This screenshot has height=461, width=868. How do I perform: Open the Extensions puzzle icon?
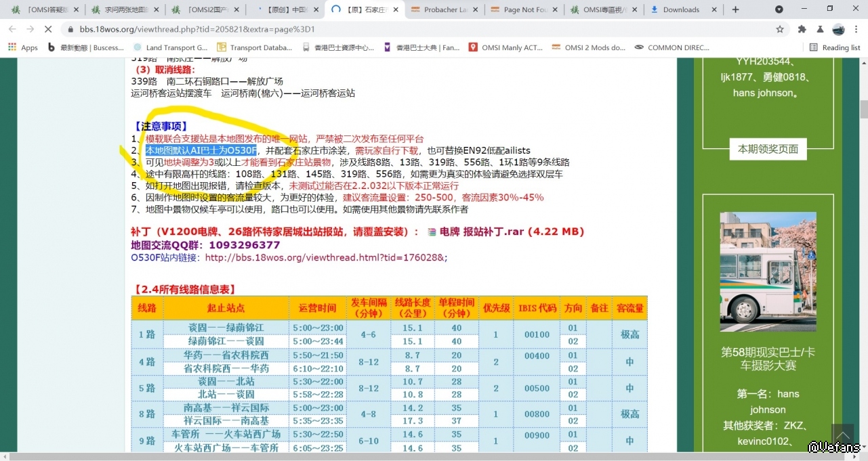[x=802, y=30]
